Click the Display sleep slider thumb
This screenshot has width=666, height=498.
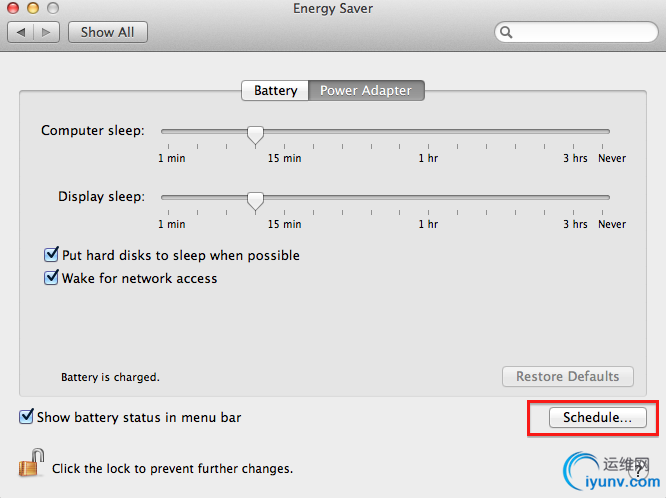click(255, 201)
